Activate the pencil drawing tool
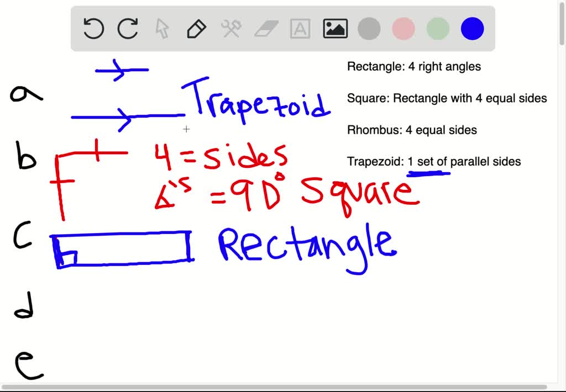The image size is (566, 392). point(196,29)
